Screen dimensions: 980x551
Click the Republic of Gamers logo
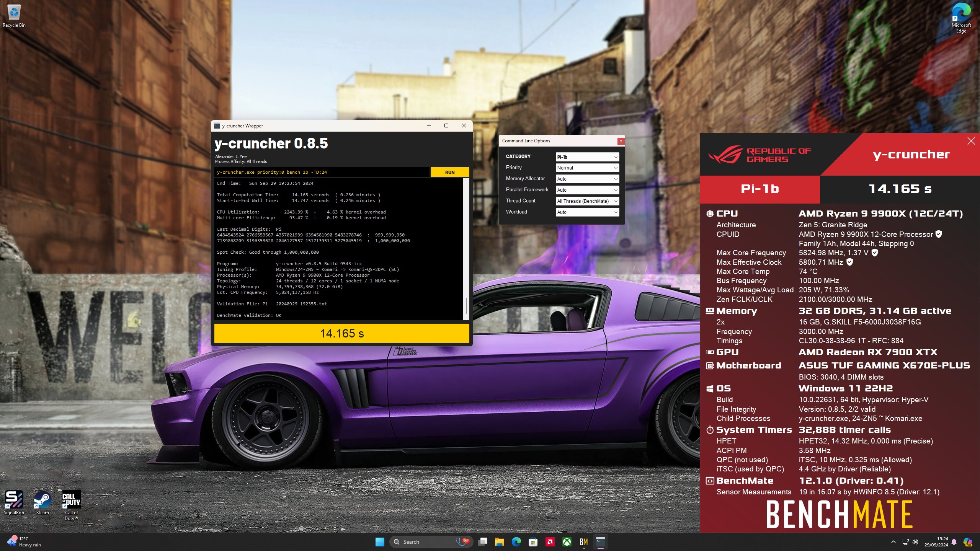pos(759,155)
